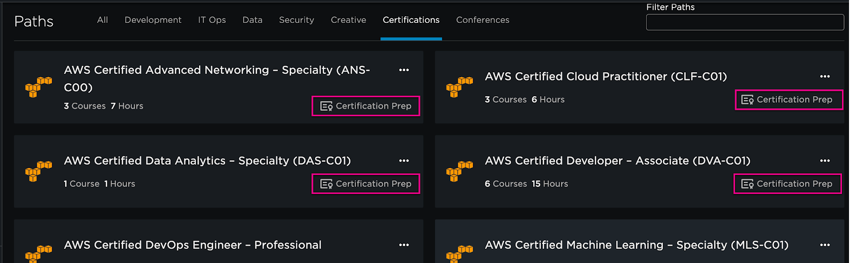Screen dimensions: 868x263
Task: Open more options for Machine Learning path
Action: pyautogui.click(x=825, y=245)
